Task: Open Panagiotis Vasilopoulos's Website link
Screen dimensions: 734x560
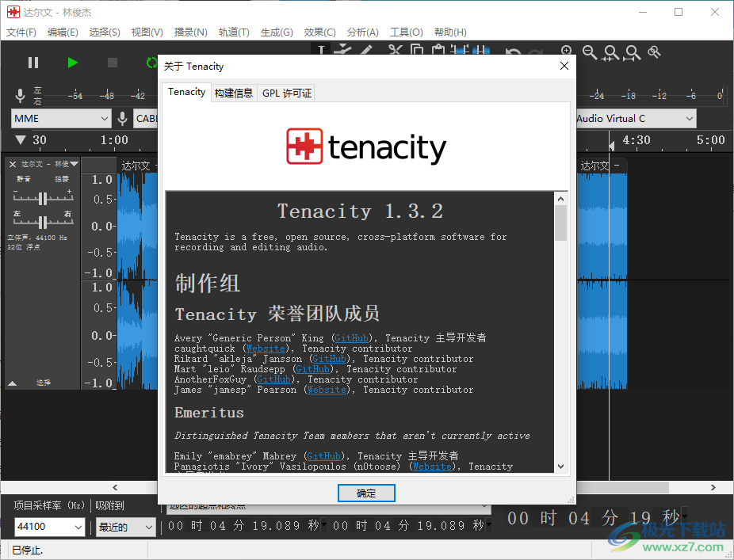Action: pyautogui.click(x=432, y=467)
